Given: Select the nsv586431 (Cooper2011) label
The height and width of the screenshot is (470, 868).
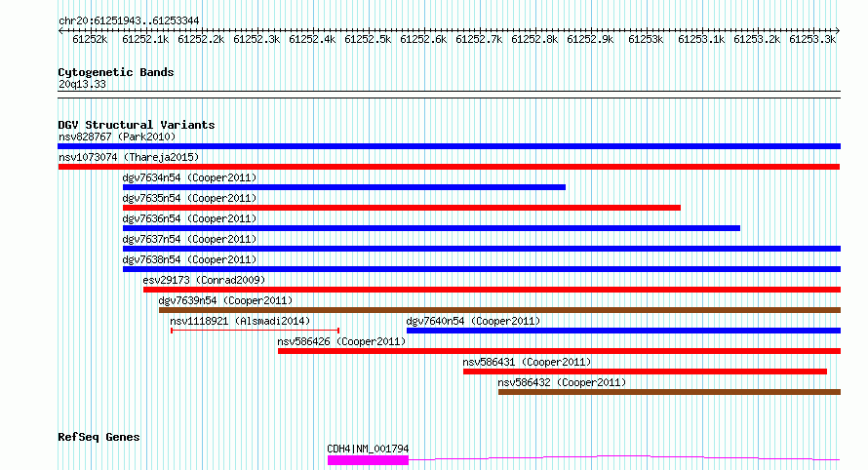Looking at the screenshot, I should [x=527, y=362].
